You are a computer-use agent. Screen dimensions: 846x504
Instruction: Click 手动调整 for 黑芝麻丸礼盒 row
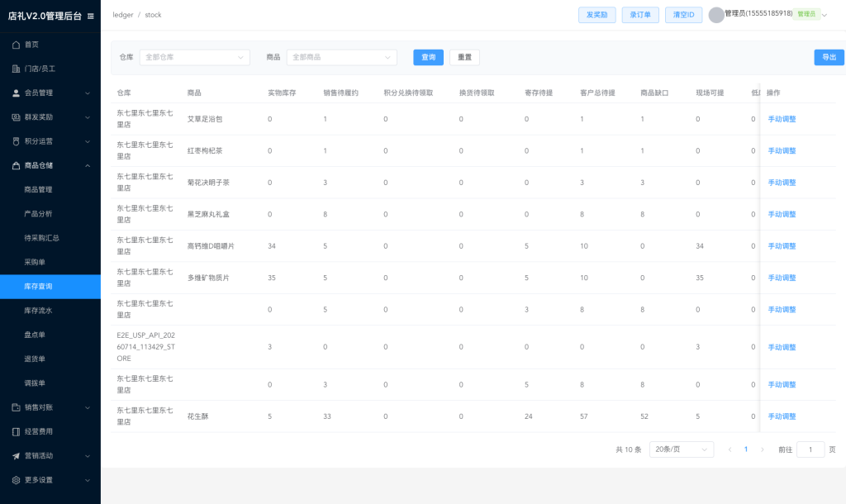pyautogui.click(x=782, y=214)
